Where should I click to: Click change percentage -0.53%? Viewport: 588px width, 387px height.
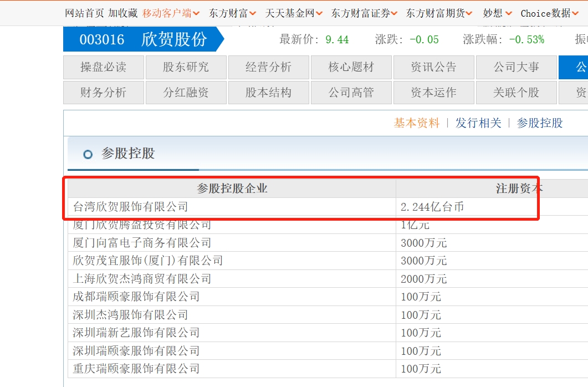[527, 39]
